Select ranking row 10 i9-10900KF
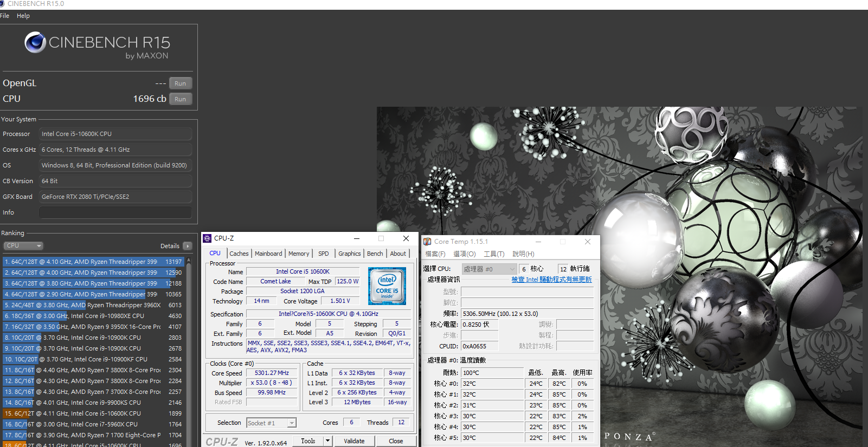This screenshot has width=868, height=447. (x=93, y=359)
